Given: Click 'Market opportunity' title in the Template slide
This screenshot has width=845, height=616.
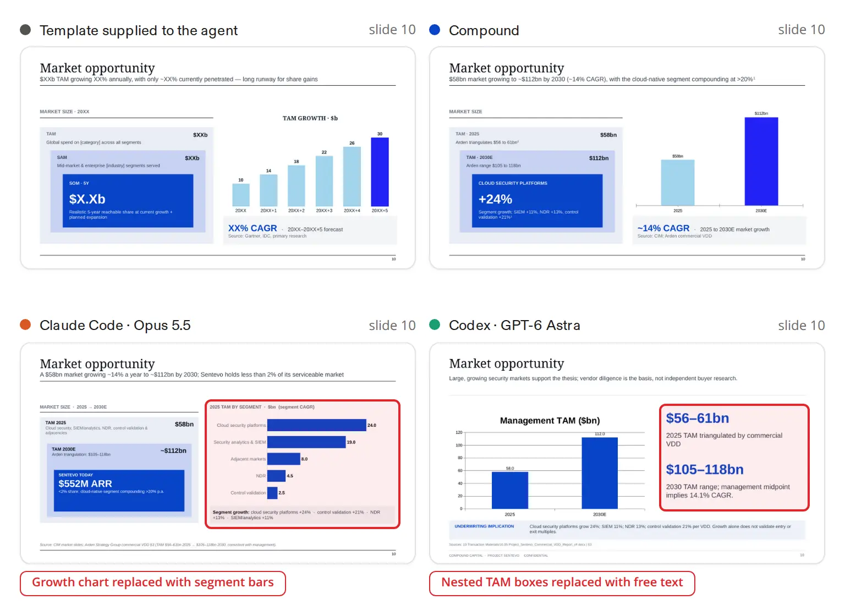Looking at the screenshot, I should (x=97, y=68).
